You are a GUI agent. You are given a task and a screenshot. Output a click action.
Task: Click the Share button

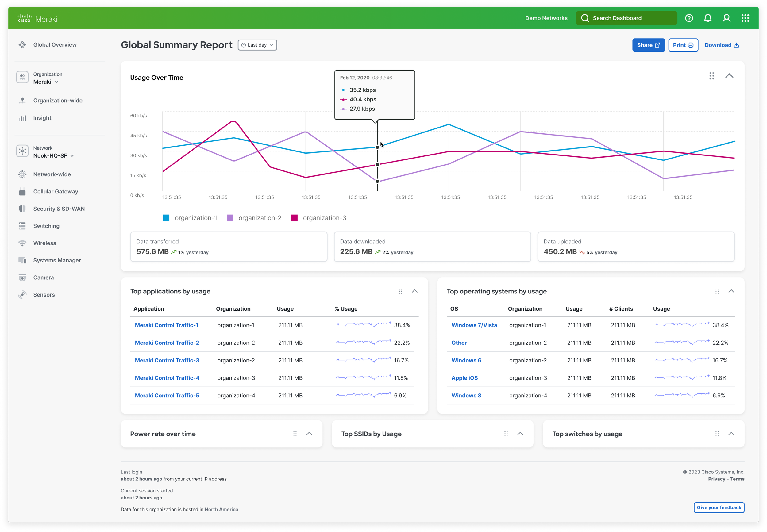(x=648, y=45)
